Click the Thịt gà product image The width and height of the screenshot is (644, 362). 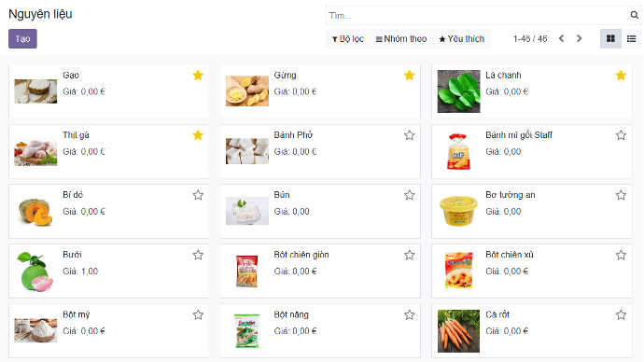click(x=35, y=151)
